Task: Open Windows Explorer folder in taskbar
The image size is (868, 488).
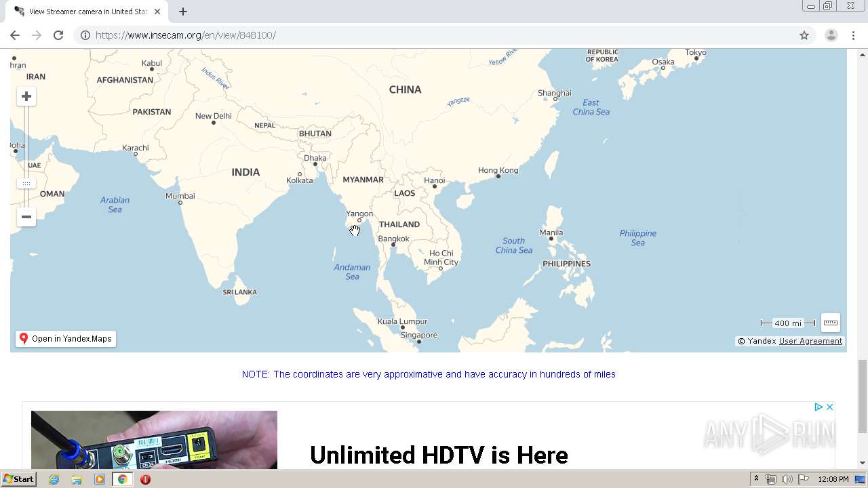Action: click(77, 479)
